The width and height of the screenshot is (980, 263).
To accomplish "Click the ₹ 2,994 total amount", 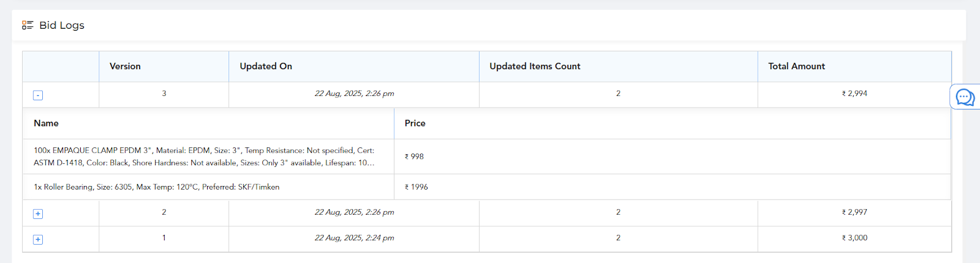I will pos(854,94).
